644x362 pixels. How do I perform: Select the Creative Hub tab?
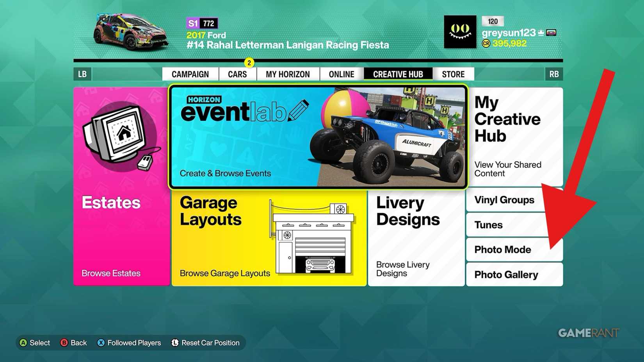pos(398,74)
